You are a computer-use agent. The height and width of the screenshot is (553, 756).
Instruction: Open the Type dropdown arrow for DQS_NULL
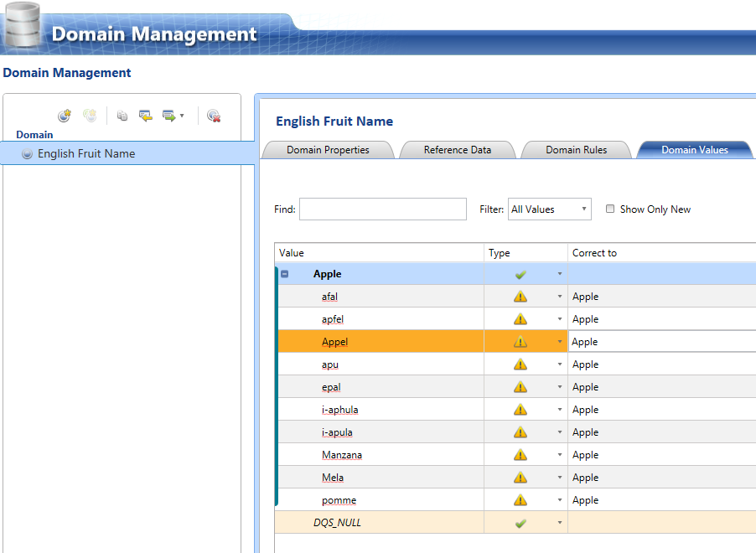click(x=560, y=523)
